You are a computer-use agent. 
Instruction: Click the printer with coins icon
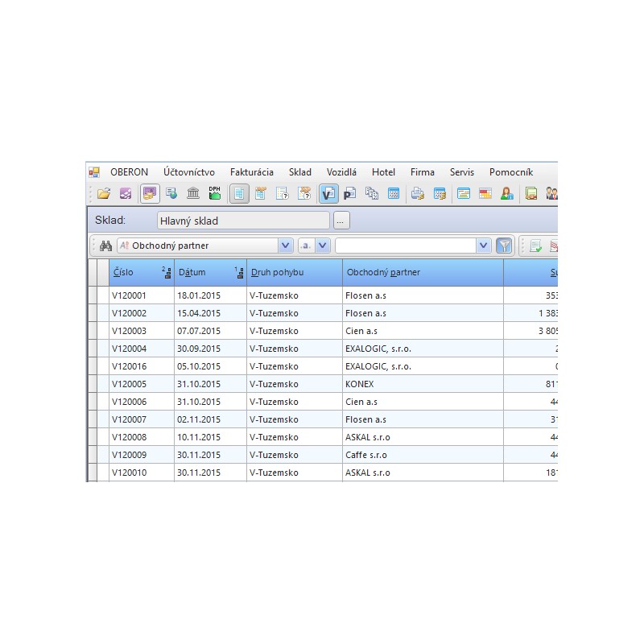pos(418,193)
